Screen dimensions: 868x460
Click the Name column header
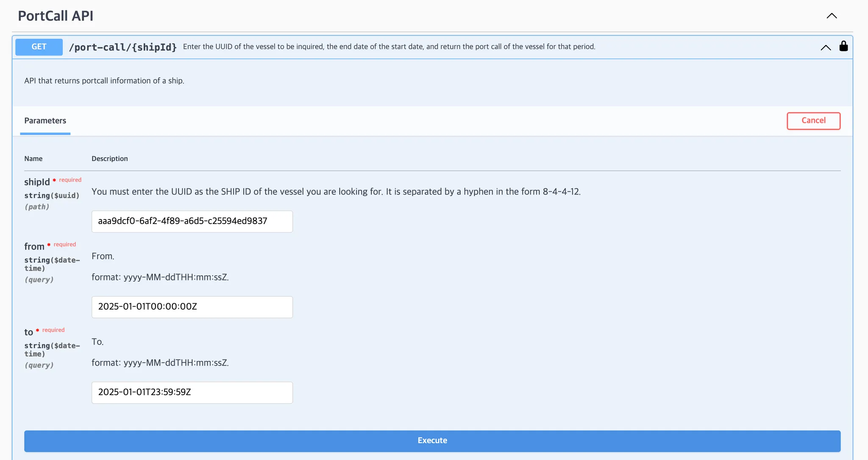[33, 158]
